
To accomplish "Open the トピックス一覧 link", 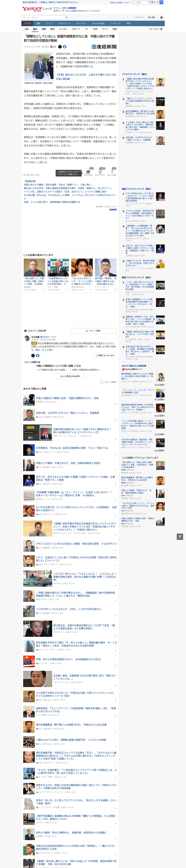I will pos(155,29).
